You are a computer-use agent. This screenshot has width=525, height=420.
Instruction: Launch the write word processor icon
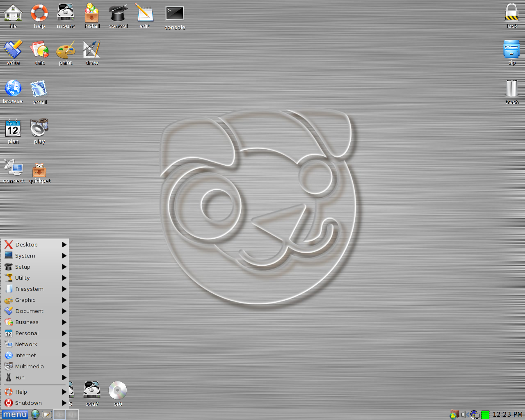[x=13, y=50]
